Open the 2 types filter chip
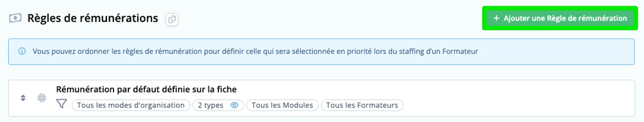Screen dimensions: 644x122 pyautogui.click(x=218, y=105)
